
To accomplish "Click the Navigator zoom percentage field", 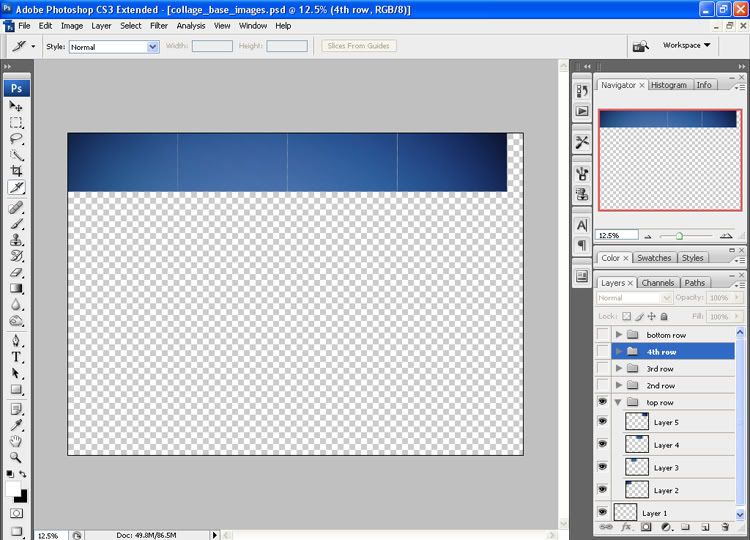I will [x=617, y=235].
